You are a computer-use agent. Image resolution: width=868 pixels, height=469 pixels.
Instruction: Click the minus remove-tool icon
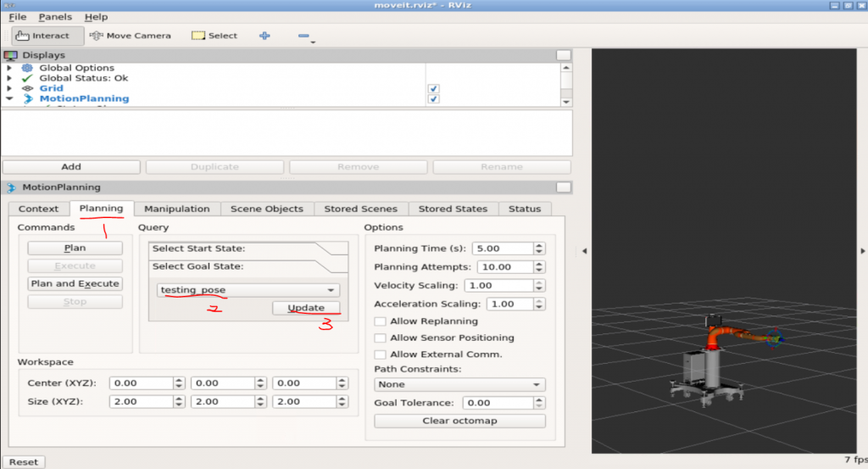(303, 36)
